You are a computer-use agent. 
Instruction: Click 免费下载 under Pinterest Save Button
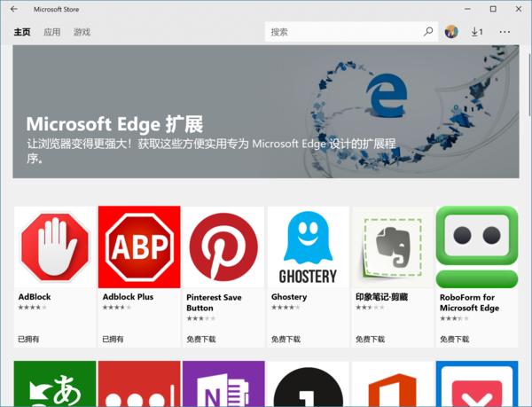click(201, 339)
